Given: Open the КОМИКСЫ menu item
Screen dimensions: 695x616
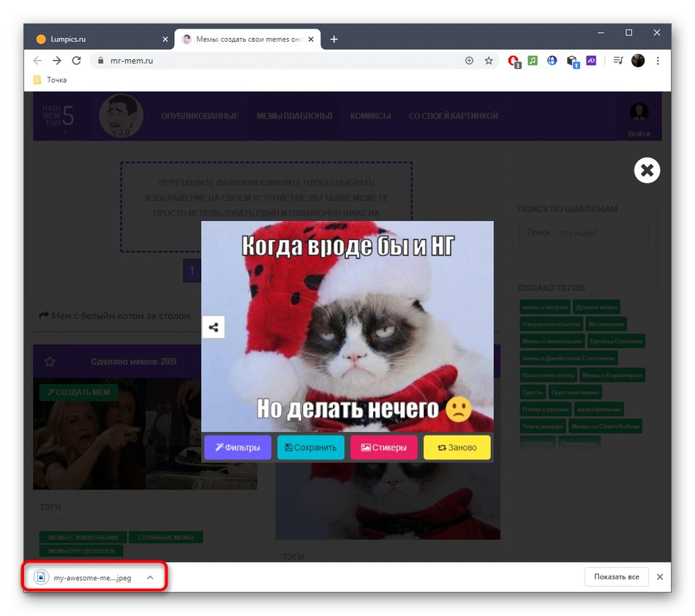Looking at the screenshot, I should coord(371,116).
